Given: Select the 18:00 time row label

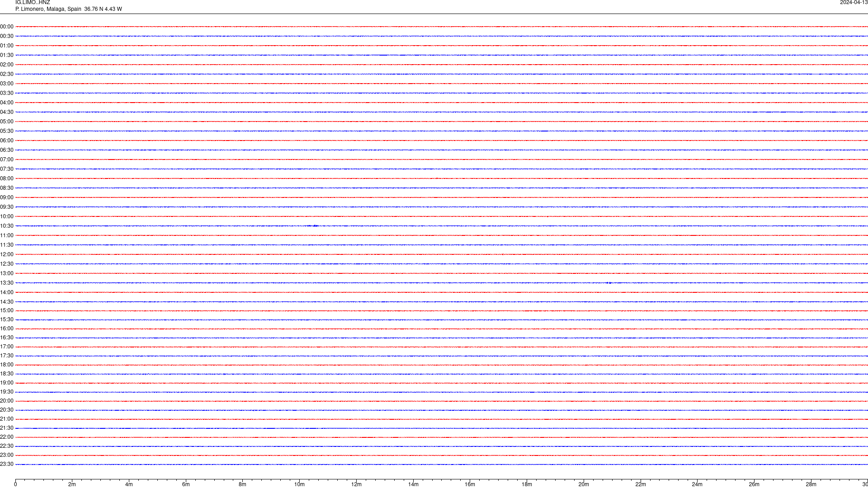Looking at the screenshot, I should [7, 365].
